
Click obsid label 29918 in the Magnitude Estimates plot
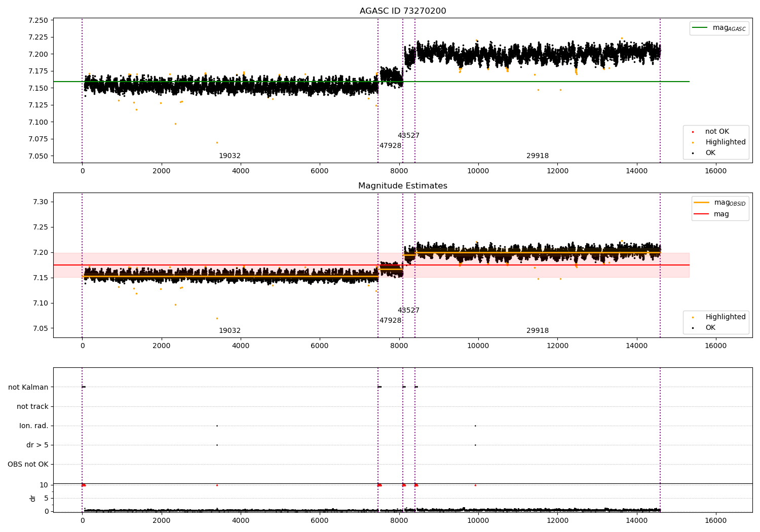pyautogui.click(x=538, y=331)
